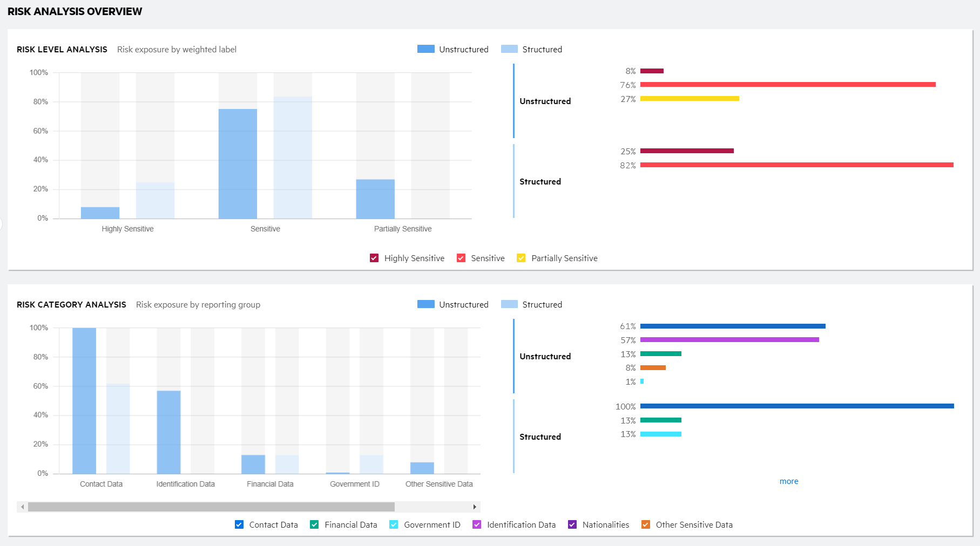Disable the Sensitive risk level filter

tap(461, 258)
